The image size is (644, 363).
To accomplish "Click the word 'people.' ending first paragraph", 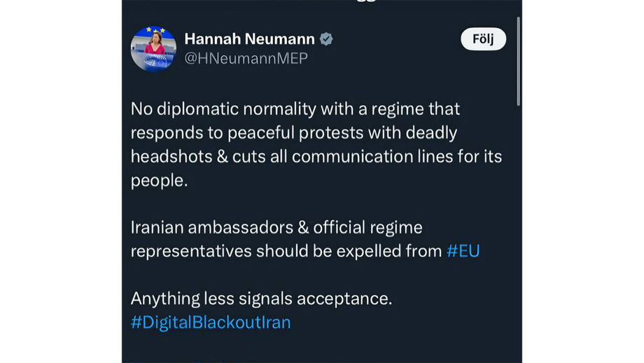I will coord(159,180).
